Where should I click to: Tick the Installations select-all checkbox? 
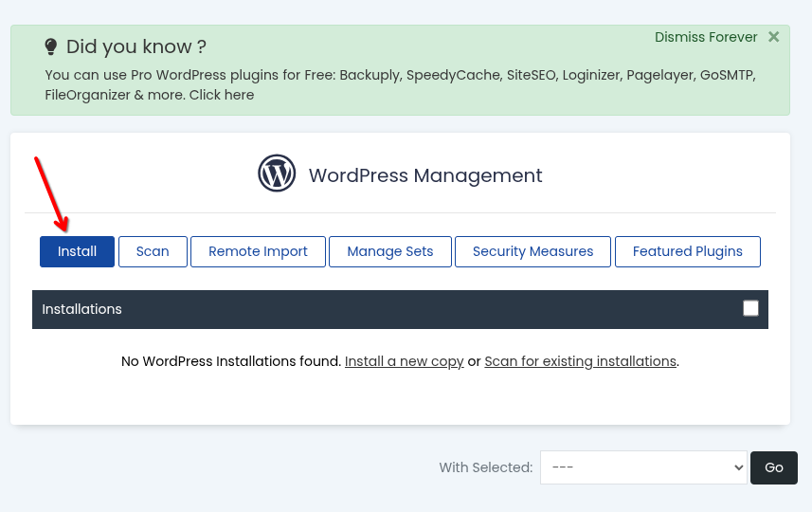[751, 308]
